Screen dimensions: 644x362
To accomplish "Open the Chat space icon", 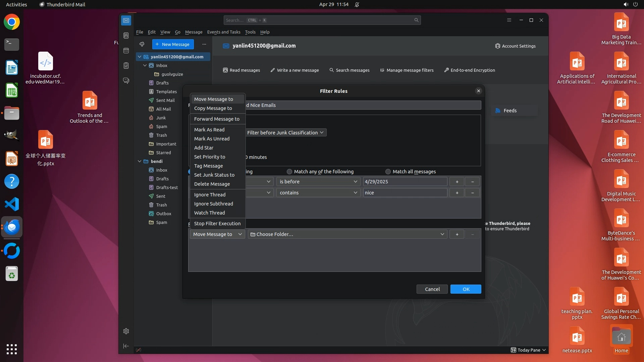I will 126,81.
